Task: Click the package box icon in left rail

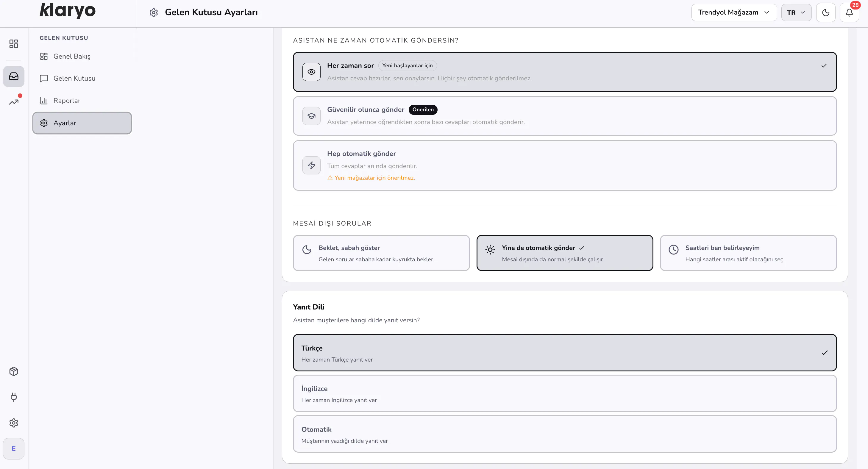Action: pos(13,371)
